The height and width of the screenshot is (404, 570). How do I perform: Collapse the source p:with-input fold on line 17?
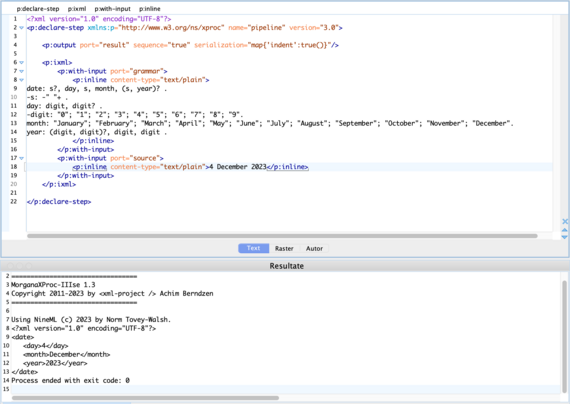pyautogui.click(x=21, y=158)
